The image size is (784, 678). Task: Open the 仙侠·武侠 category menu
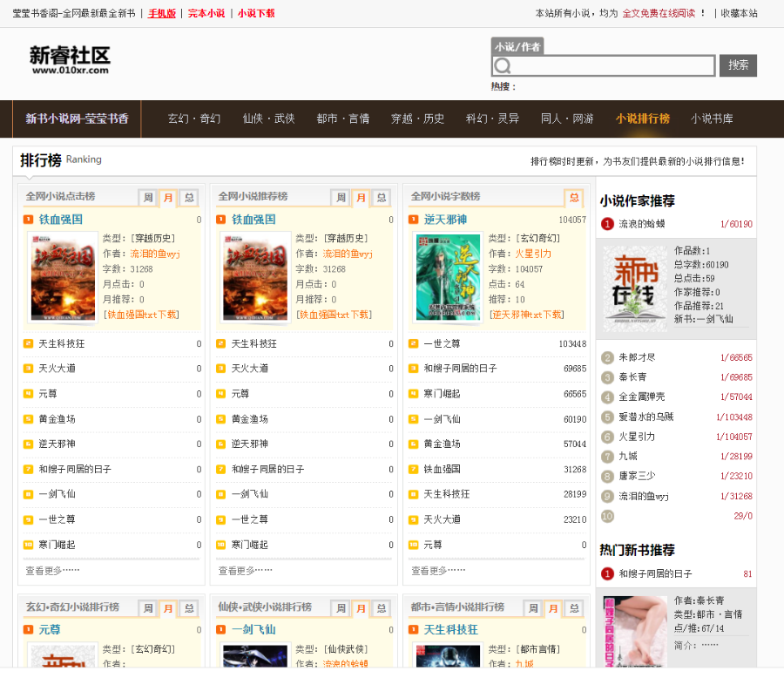tap(268, 119)
